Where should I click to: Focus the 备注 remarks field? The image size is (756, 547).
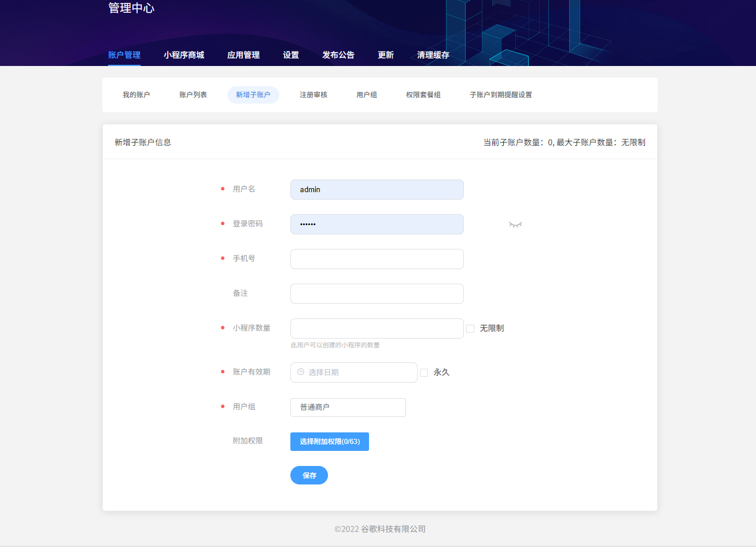click(x=377, y=293)
